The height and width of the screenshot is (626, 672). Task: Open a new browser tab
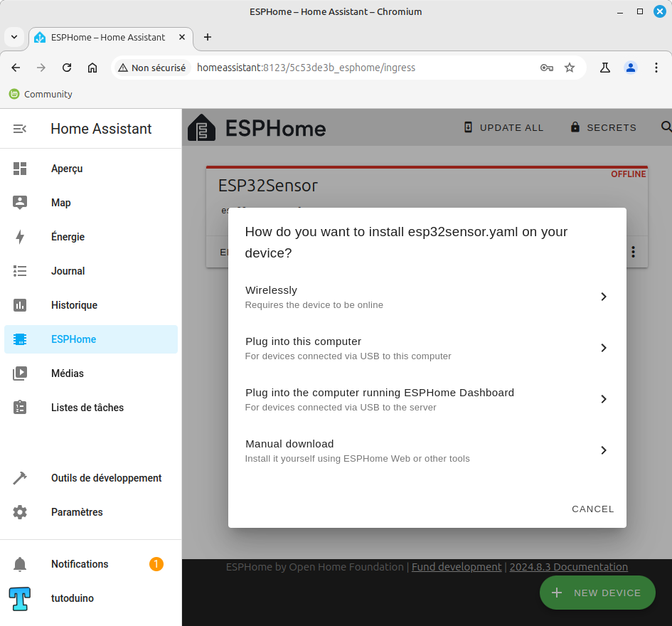208,37
